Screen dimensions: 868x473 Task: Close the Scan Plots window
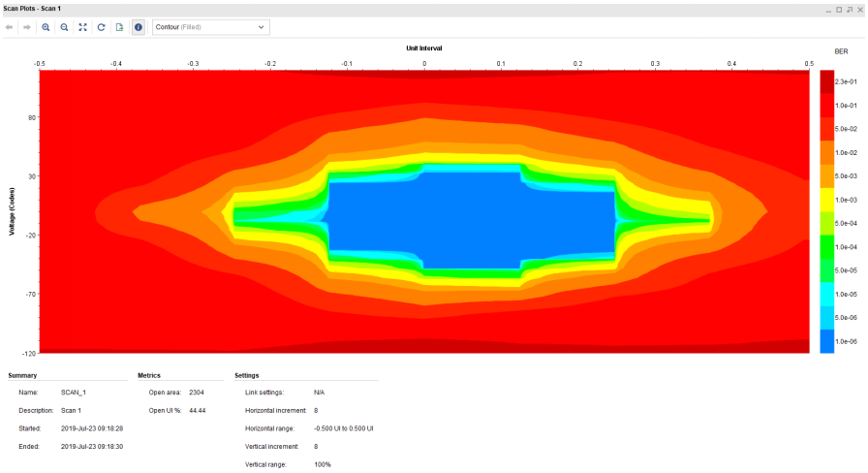pos(860,10)
